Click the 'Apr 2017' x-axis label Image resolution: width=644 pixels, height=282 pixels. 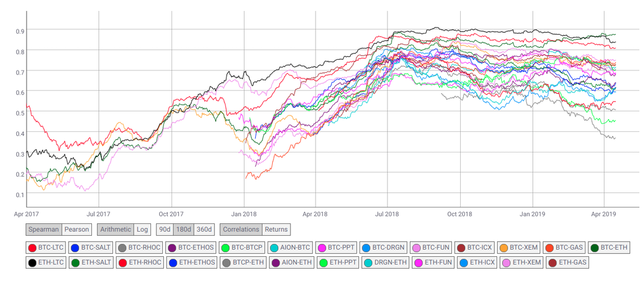27,214
